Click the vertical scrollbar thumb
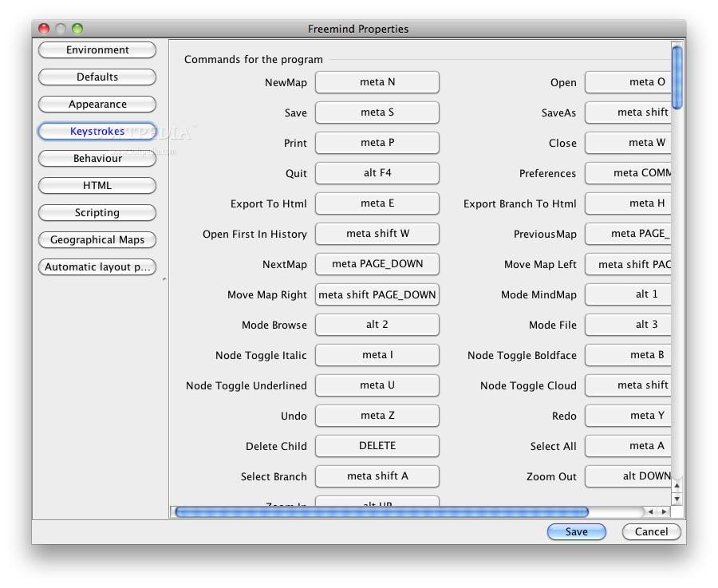The image size is (718, 588). click(677, 77)
